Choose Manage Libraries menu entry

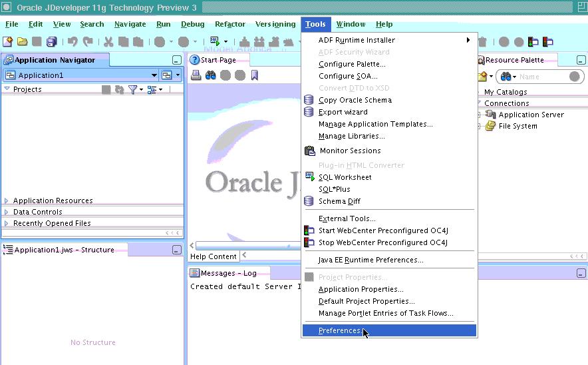coord(389,136)
